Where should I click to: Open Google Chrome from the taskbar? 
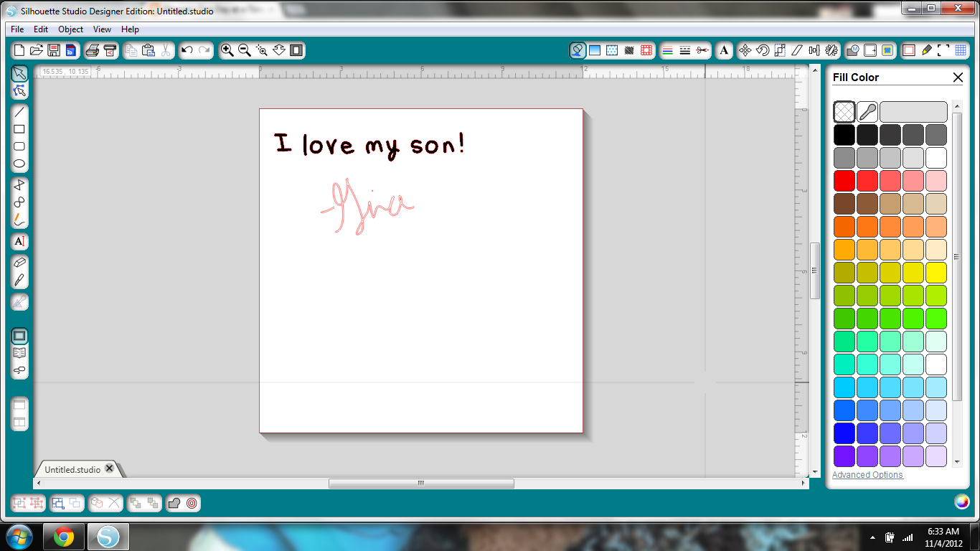[x=64, y=537]
